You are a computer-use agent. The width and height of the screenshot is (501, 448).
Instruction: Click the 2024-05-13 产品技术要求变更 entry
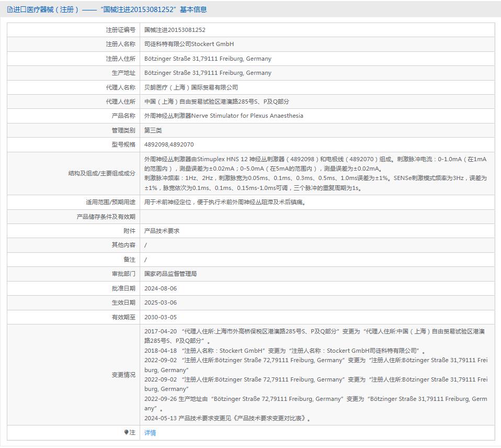click(227, 418)
